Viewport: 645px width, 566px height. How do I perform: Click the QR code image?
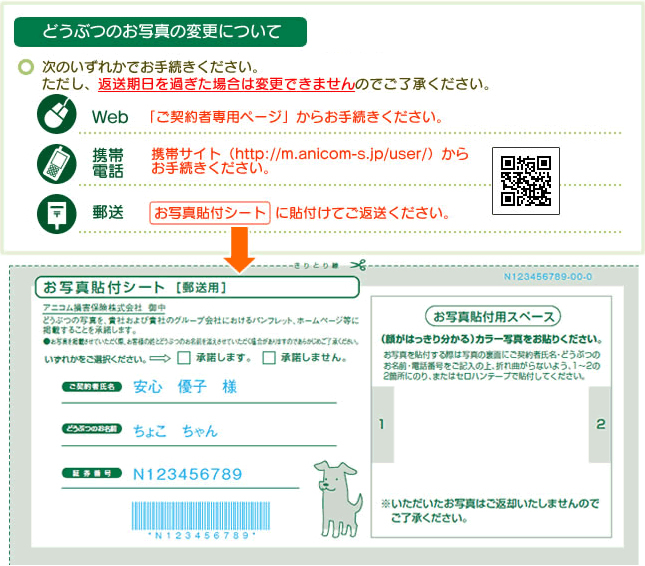click(x=526, y=181)
